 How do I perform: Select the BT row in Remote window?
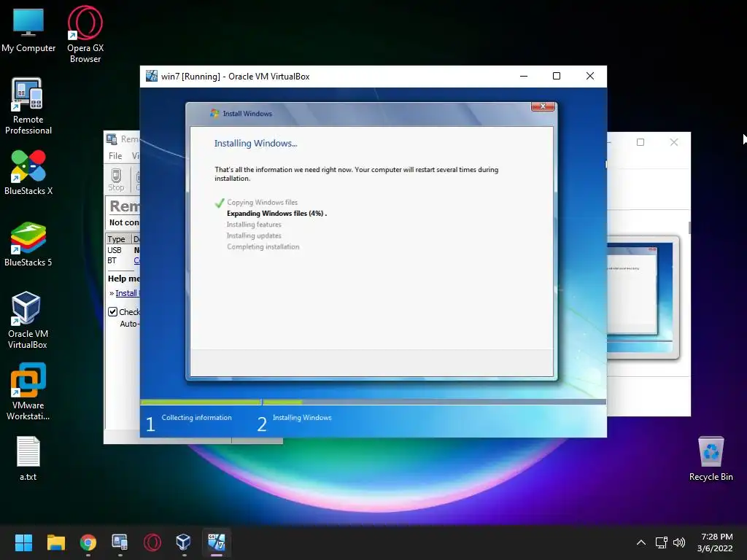click(x=123, y=260)
